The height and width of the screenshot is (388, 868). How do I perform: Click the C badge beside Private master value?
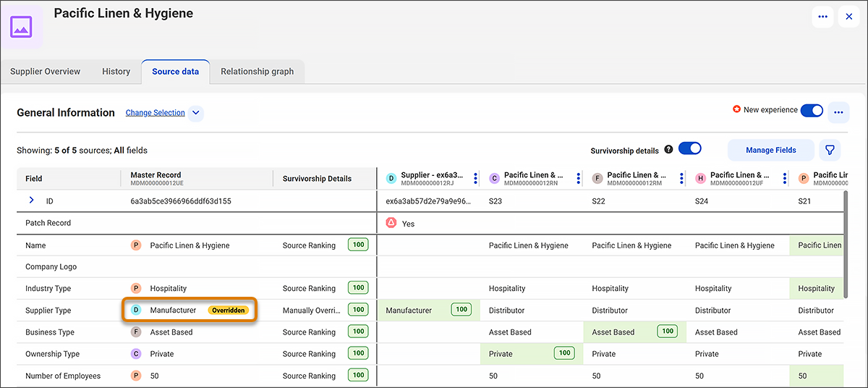[135, 354]
